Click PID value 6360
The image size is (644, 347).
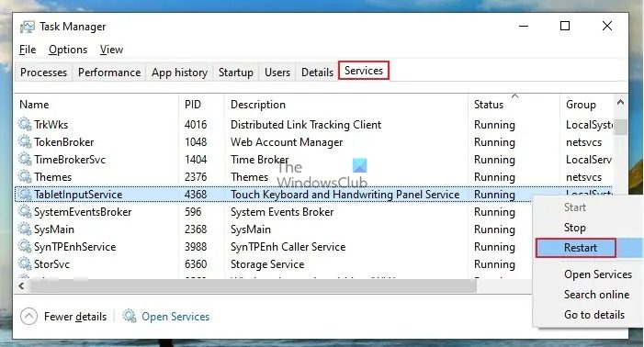tap(196, 263)
